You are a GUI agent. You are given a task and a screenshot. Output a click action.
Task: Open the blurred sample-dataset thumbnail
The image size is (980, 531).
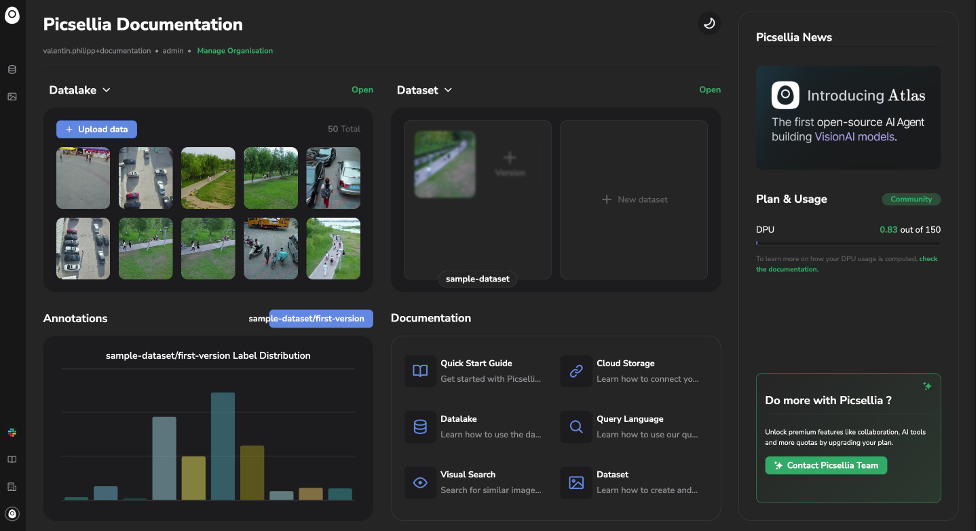(445, 164)
